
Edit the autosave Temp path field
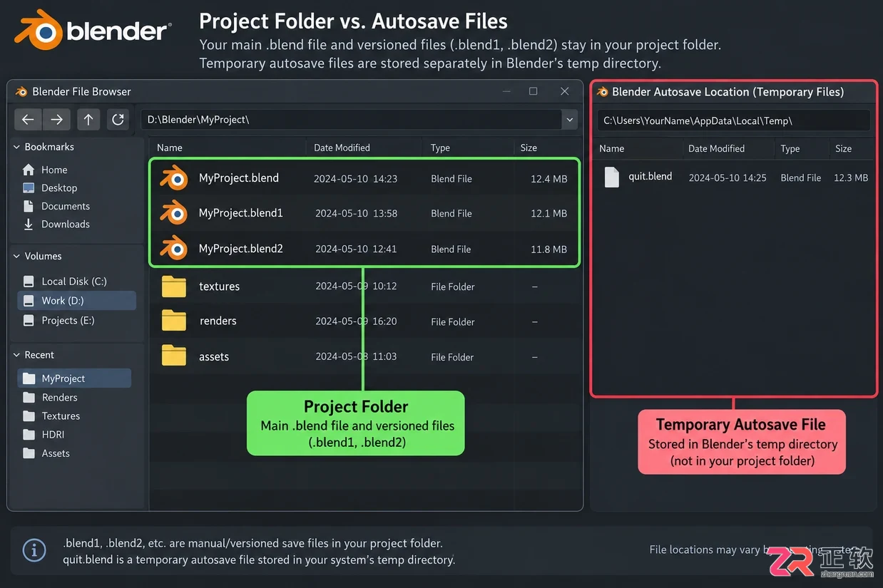click(733, 120)
